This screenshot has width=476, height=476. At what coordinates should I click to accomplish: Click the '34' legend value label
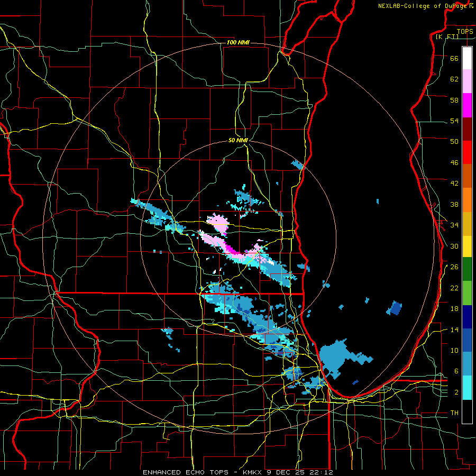click(x=454, y=225)
